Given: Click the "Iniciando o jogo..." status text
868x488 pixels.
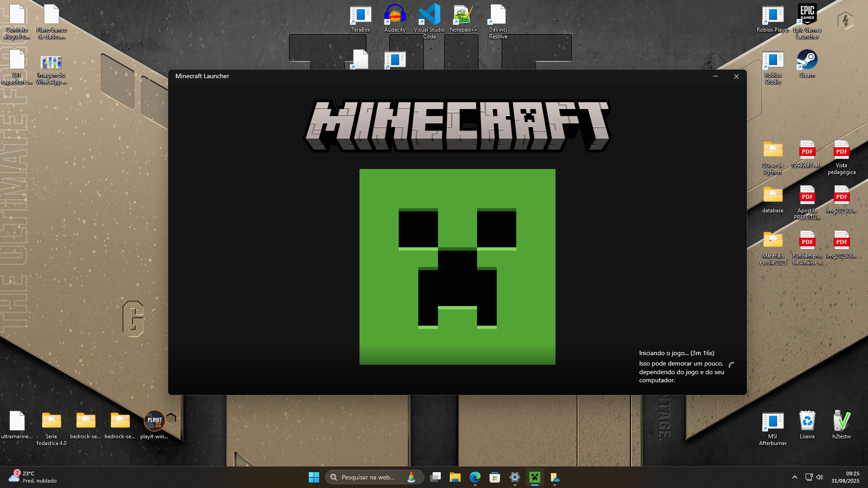Looking at the screenshot, I should coord(677,353).
